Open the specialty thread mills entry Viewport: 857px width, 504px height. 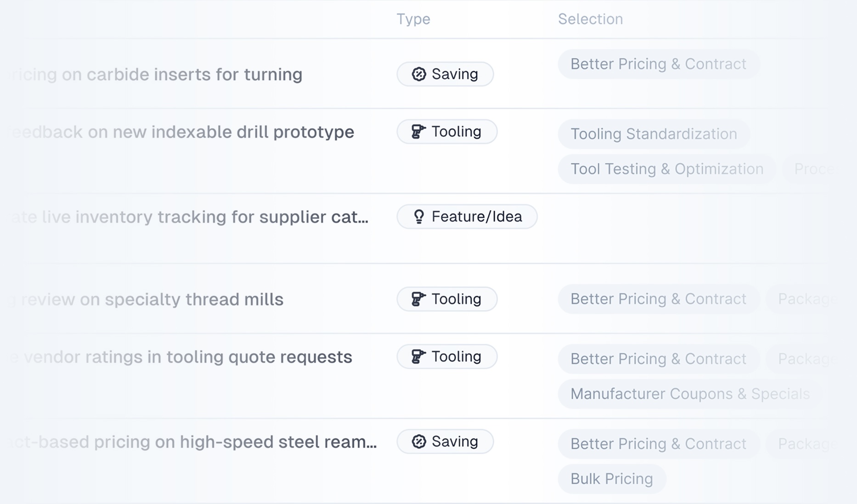pos(147,299)
